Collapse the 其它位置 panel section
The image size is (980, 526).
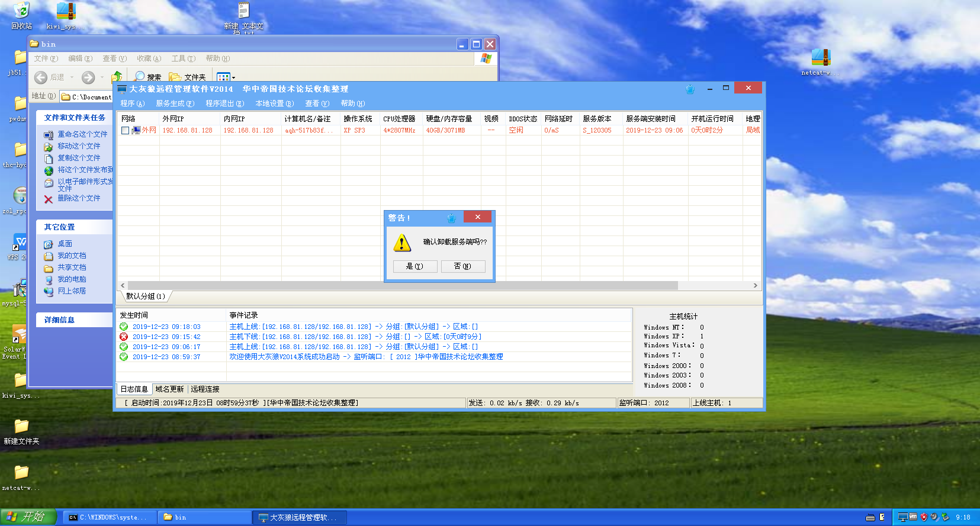75,227
